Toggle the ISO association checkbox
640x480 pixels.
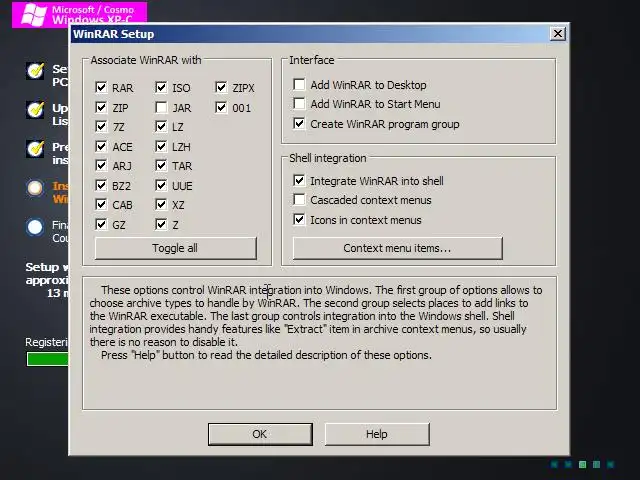161,87
